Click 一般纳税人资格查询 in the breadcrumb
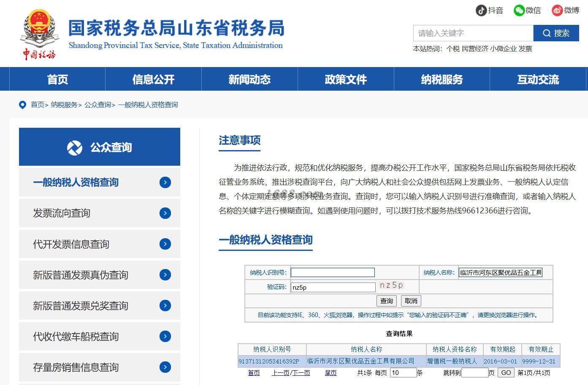This screenshot has height=385, width=588. (x=148, y=105)
